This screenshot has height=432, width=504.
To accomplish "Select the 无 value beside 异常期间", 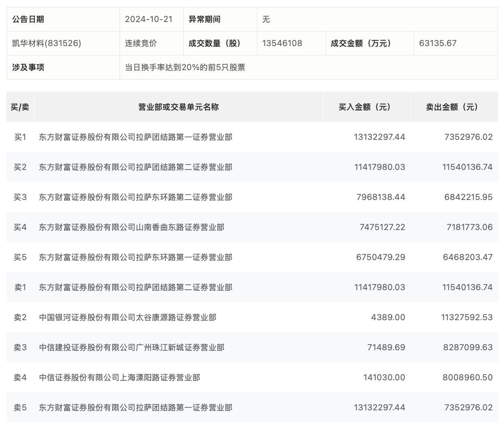I will 266,19.
